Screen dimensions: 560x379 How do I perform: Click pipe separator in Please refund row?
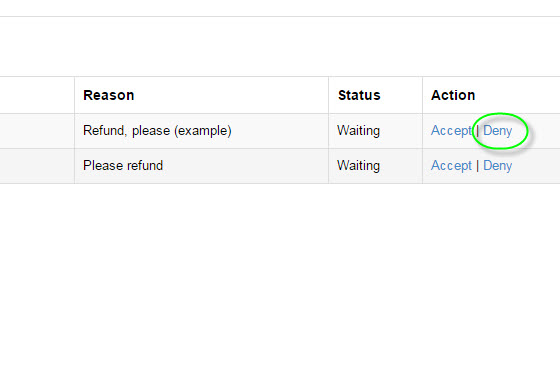[x=477, y=166]
